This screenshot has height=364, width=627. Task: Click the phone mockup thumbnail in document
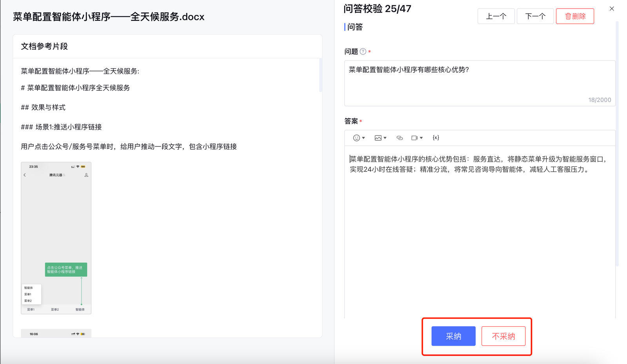(x=56, y=238)
